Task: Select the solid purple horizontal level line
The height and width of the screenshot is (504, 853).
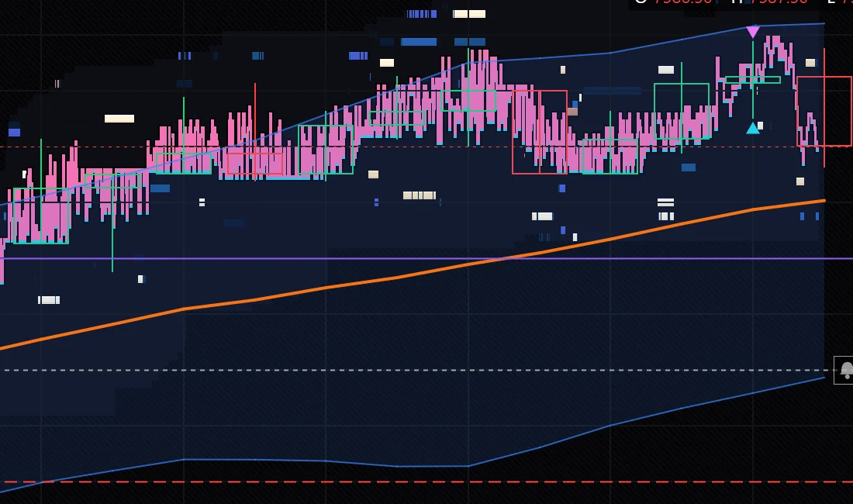Action: (x=427, y=258)
